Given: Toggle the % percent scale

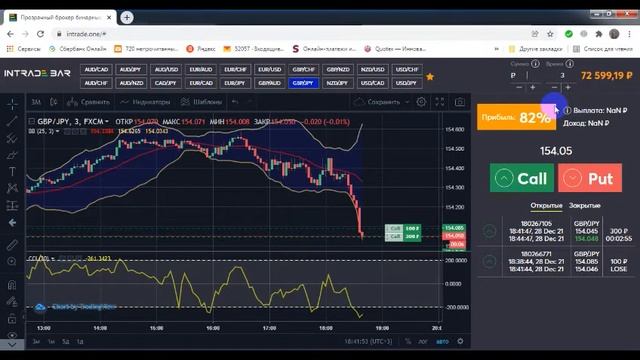Looking at the screenshot, I should tap(408, 342).
